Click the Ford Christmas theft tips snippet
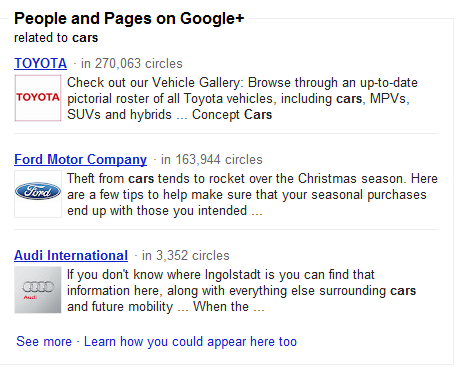 pos(252,195)
